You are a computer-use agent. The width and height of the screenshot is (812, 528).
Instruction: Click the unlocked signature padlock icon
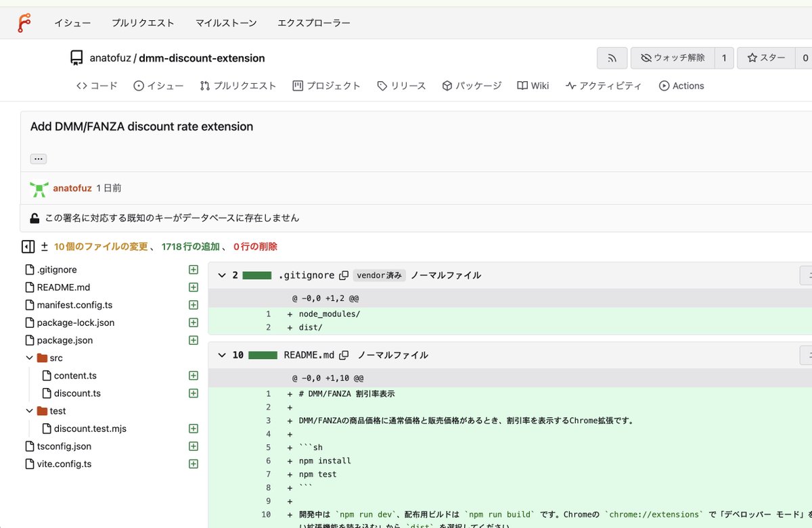(x=35, y=218)
